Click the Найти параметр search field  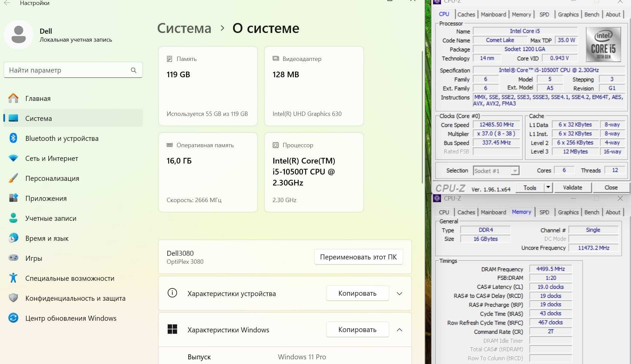click(73, 70)
